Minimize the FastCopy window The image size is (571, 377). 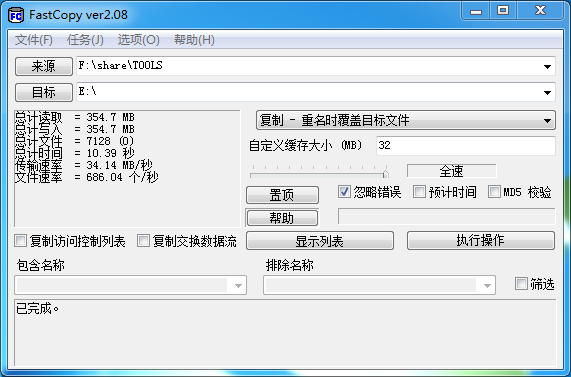476,11
